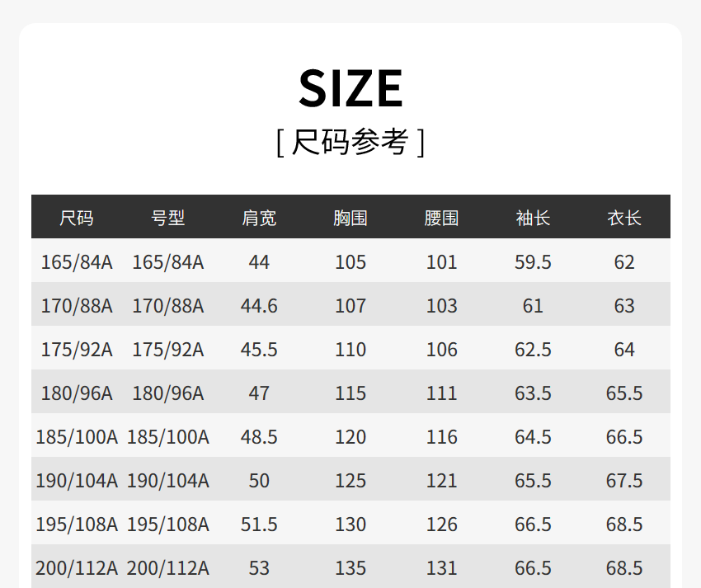Image resolution: width=701 pixels, height=588 pixels.
Task: Select waist value 116
Action: tap(442, 437)
